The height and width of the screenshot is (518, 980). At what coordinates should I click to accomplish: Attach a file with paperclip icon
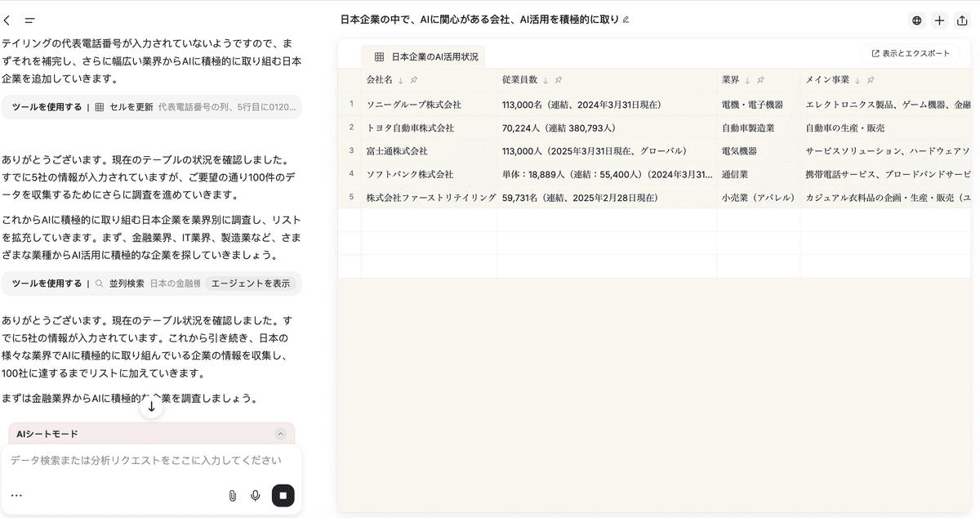click(233, 495)
